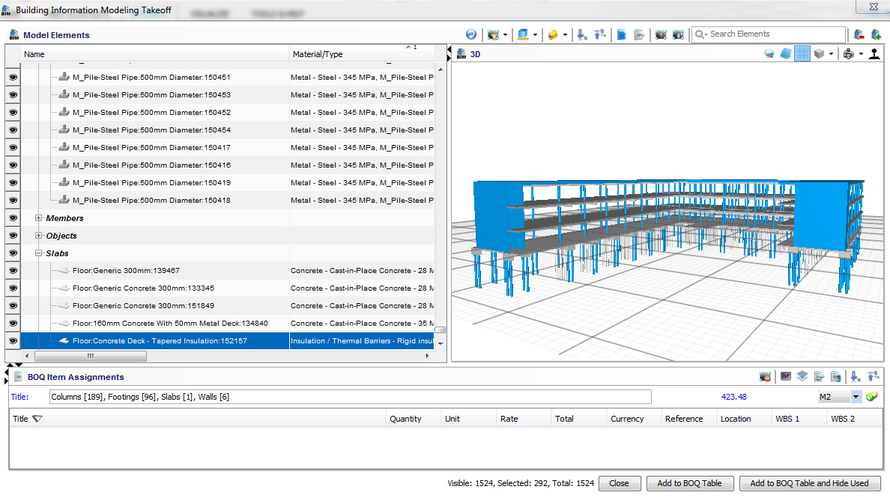Screen dimensions: 890x500
Task: Click the refresh model elements icon
Action: coord(471,35)
